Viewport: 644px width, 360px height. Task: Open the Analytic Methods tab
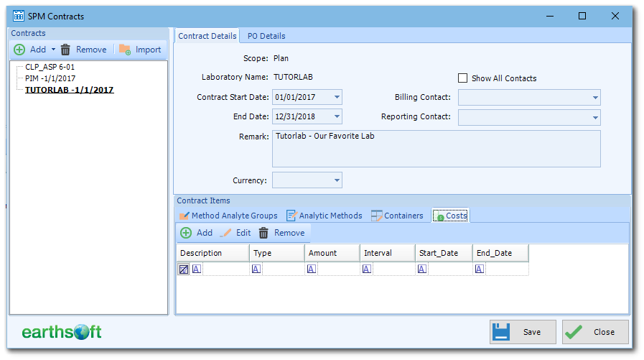(324, 216)
